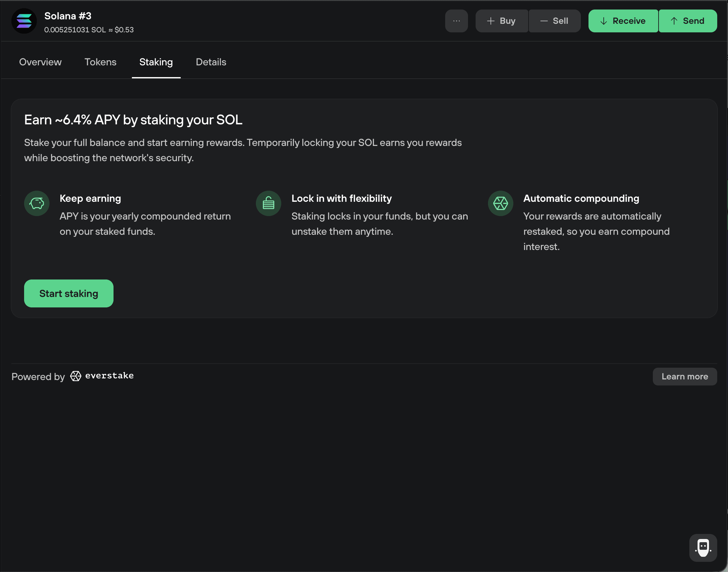
Task: Click the Send button
Action: click(x=687, y=21)
